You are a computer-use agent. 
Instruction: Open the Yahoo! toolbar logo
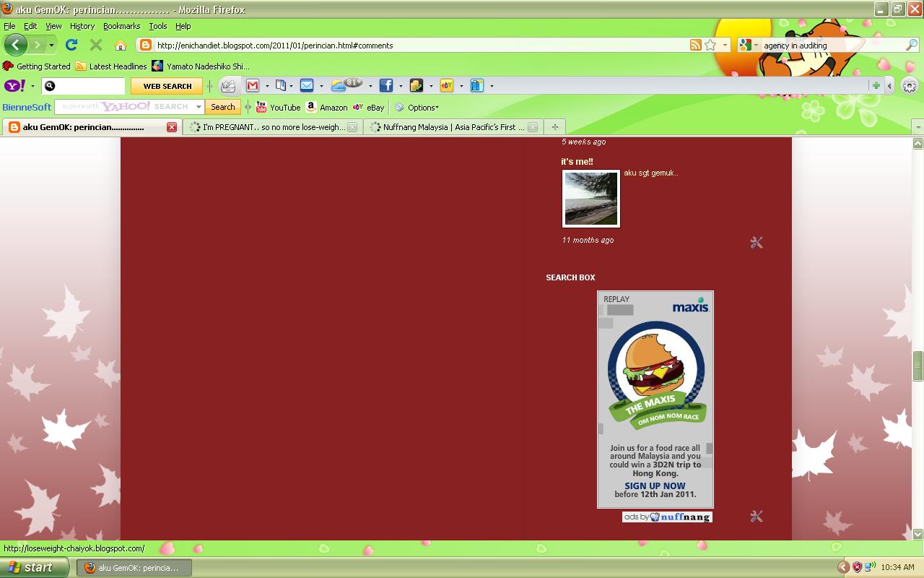pos(14,86)
